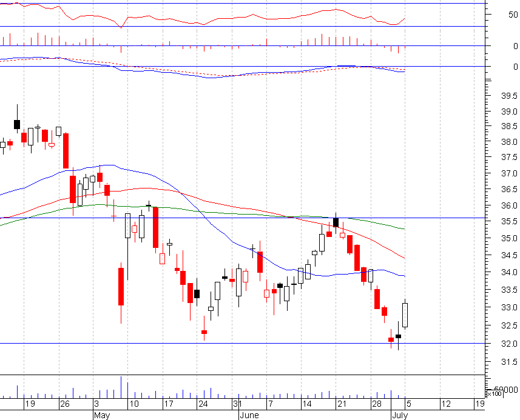This screenshot has width=520, height=420.
Task: Select the 28 date label in June
Action: [x=377, y=404]
